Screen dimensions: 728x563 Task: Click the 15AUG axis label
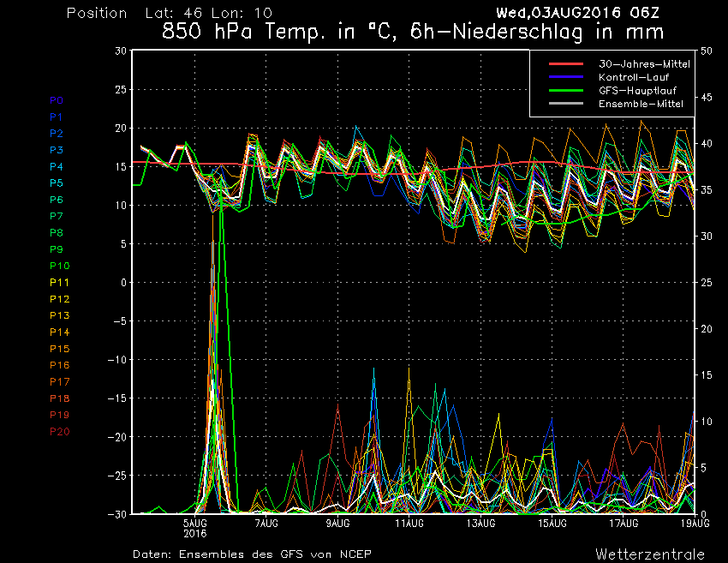[552, 524]
